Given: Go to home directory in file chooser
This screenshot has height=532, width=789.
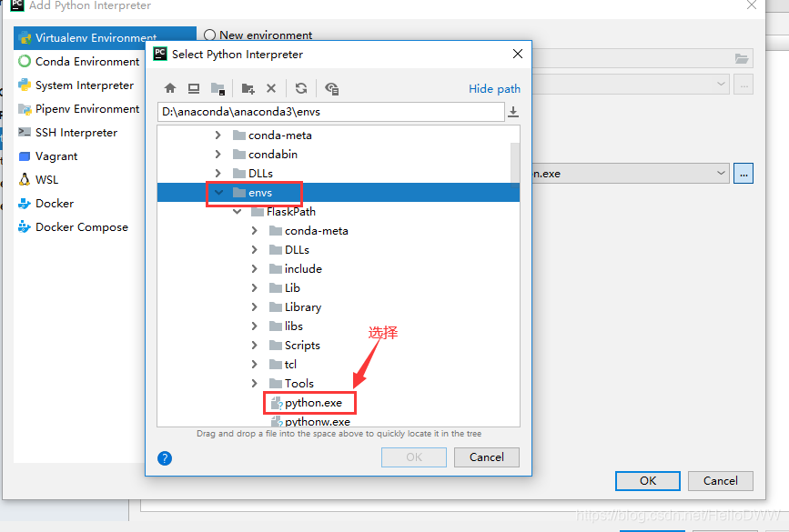Looking at the screenshot, I should pyautogui.click(x=170, y=88).
